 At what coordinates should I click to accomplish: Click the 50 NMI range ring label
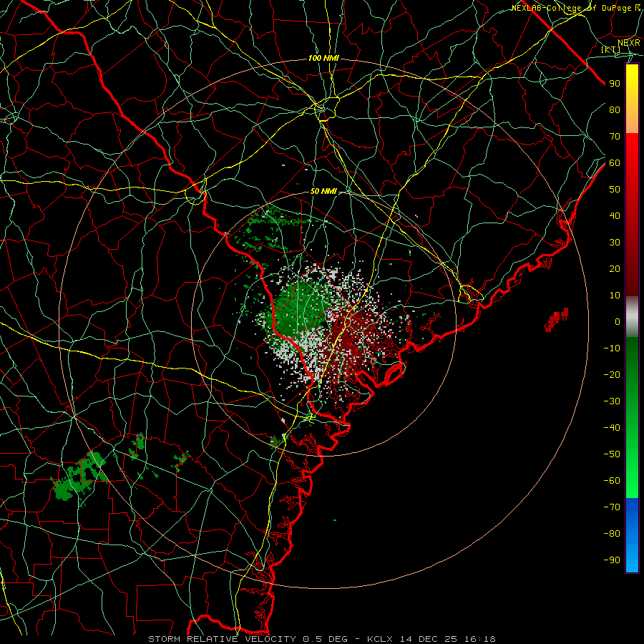(x=323, y=191)
